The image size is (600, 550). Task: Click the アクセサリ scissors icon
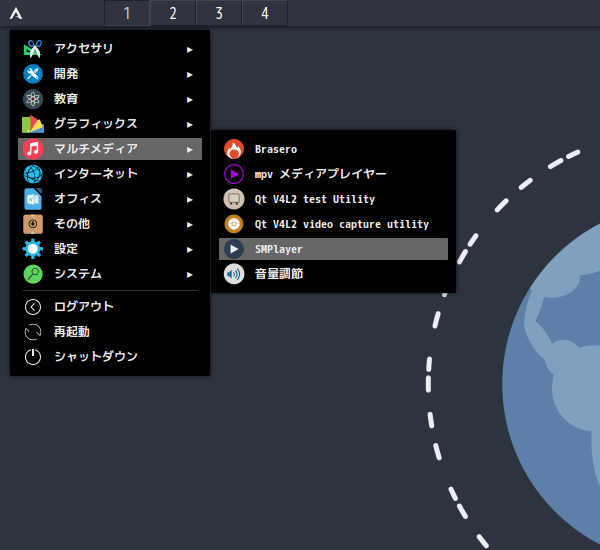click(x=33, y=49)
